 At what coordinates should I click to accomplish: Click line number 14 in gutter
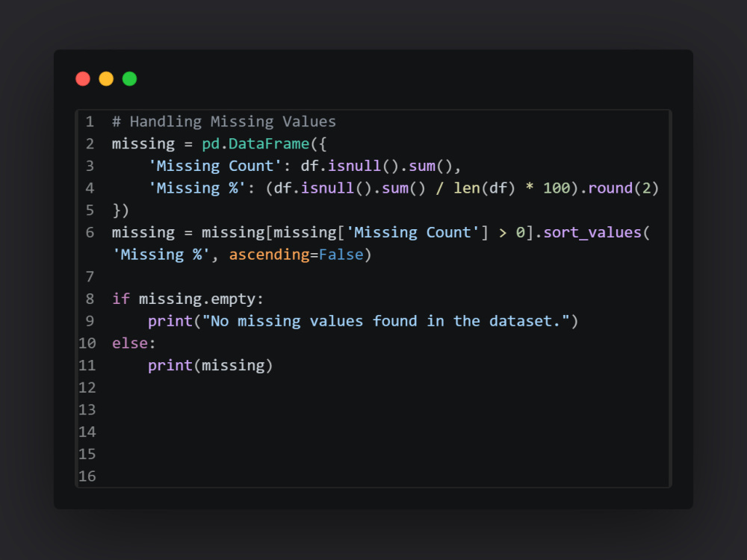point(87,432)
